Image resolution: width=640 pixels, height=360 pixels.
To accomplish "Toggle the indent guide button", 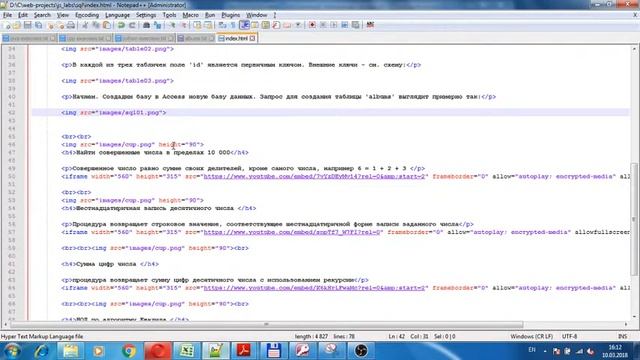I will pyautogui.click(x=244, y=25).
